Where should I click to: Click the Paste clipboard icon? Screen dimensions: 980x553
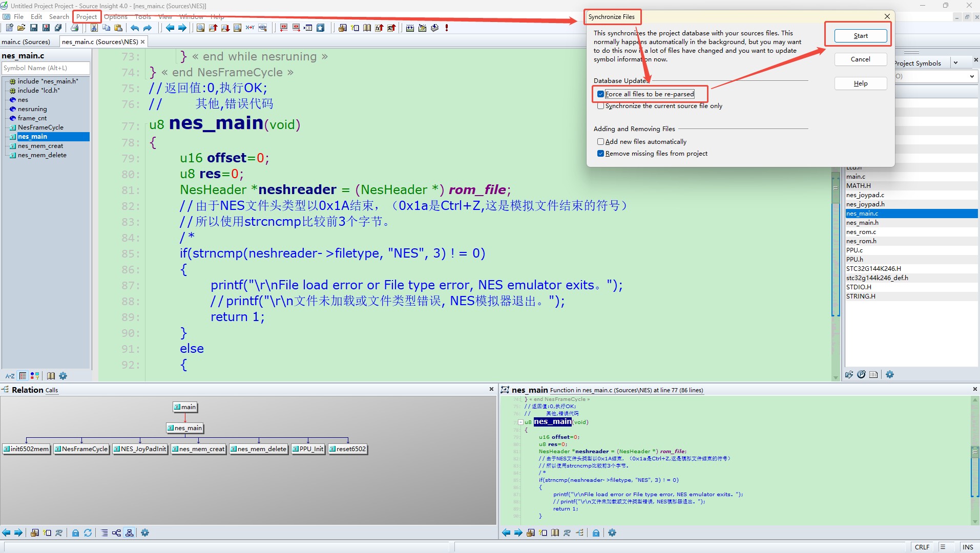[x=119, y=28]
